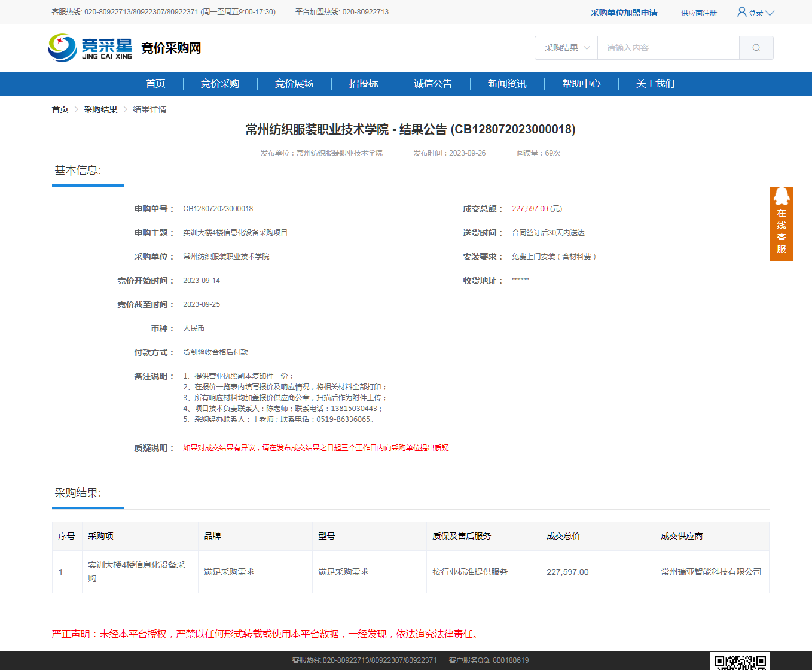
Task: Click the 竞采星 site logo
Action: (90, 48)
